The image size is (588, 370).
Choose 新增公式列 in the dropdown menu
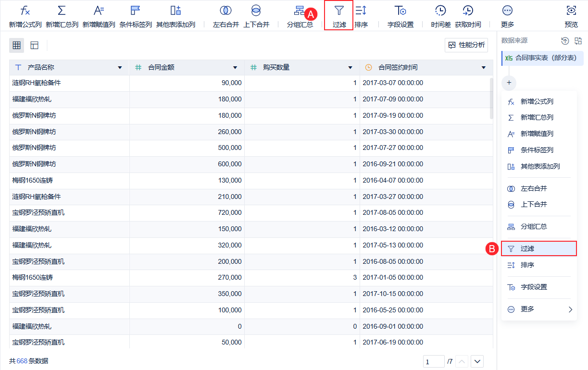coord(539,101)
